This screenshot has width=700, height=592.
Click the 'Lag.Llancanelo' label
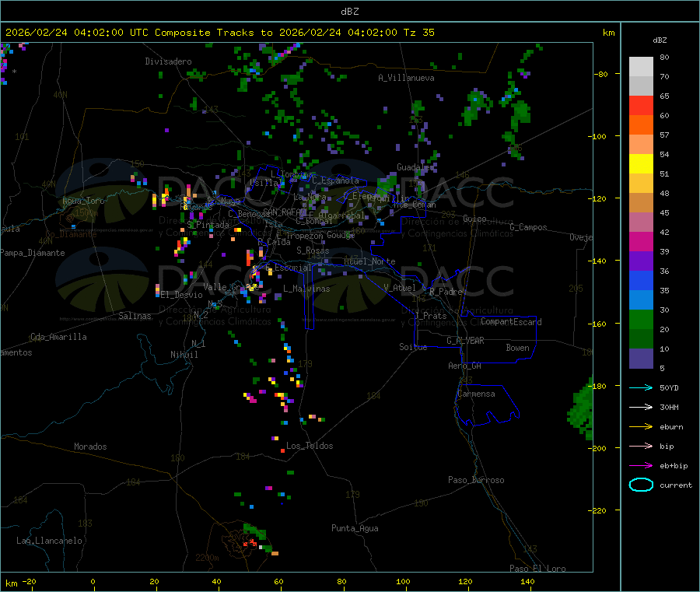point(50,541)
